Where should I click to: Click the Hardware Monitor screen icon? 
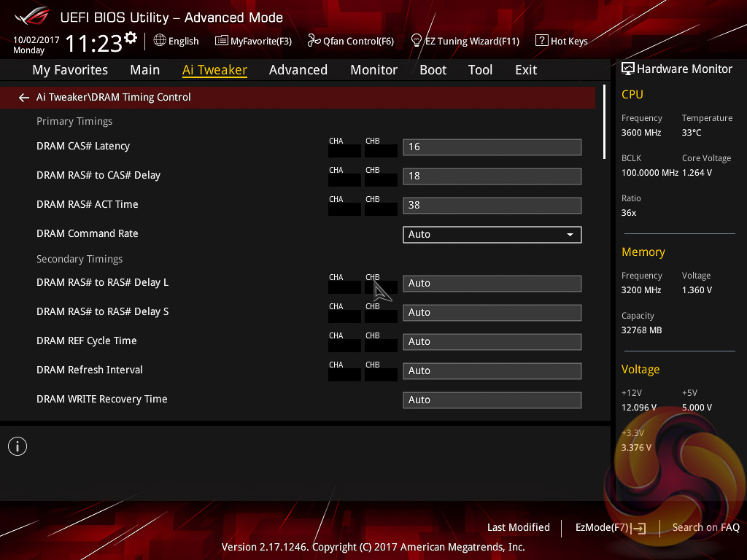(628, 69)
